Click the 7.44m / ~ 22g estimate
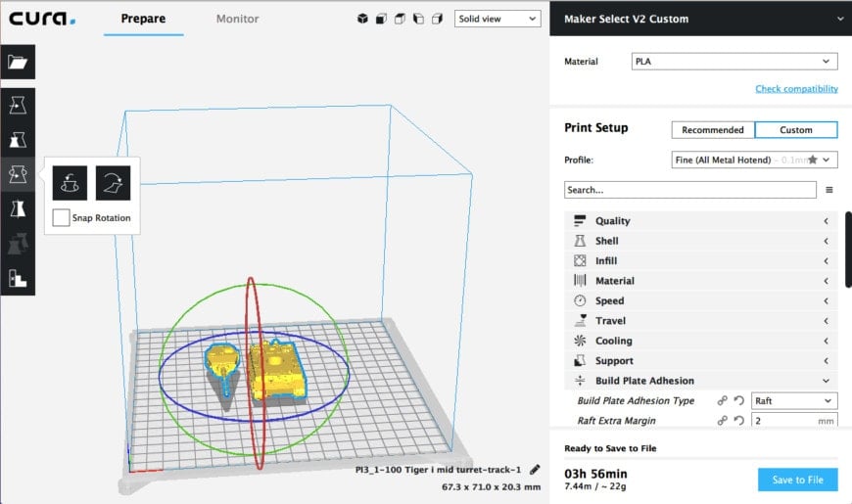This screenshot has width=852, height=504. pyautogui.click(x=595, y=486)
